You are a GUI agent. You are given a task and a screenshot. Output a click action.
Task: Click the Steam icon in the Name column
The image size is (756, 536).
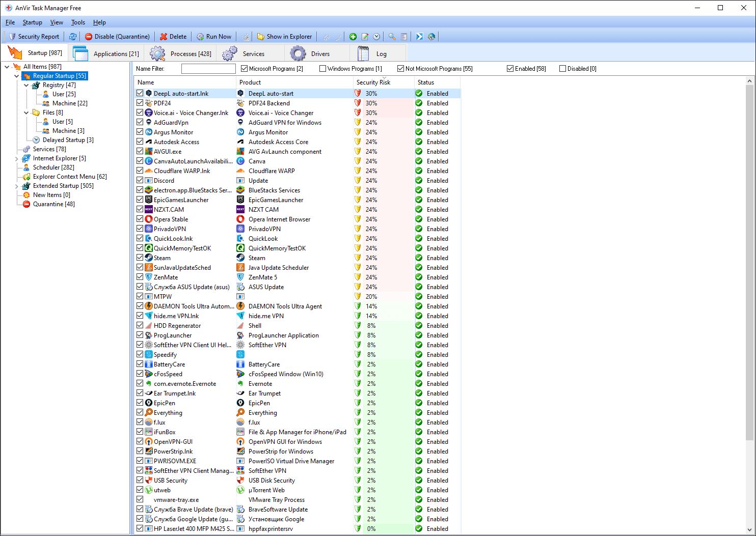click(149, 258)
